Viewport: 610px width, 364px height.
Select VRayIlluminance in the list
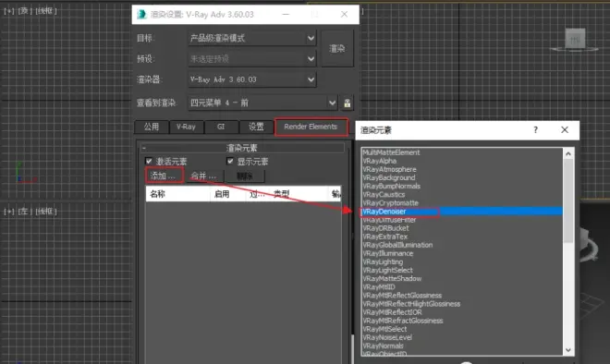pos(388,253)
